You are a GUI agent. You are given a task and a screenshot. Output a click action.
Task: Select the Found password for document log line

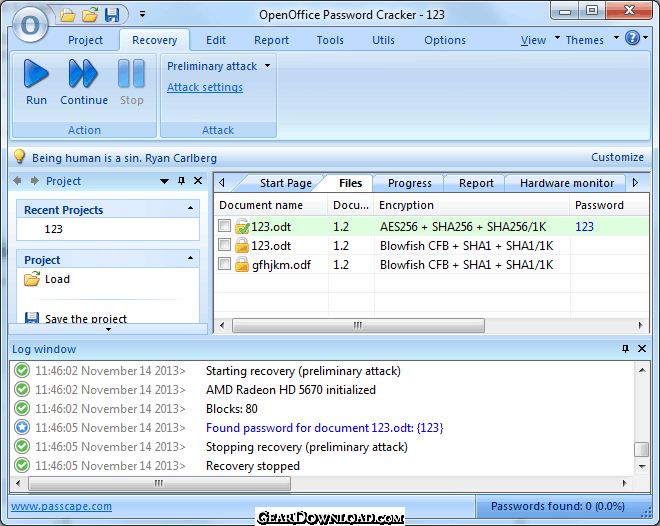(324, 428)
